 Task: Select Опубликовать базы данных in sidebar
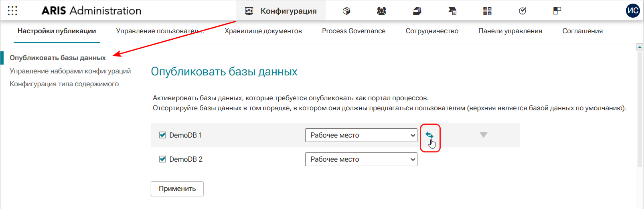pyautogui.click(x=58, y=58)
